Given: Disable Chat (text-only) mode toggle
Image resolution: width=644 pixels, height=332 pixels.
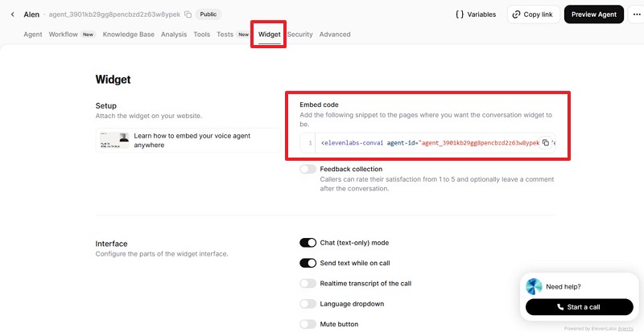Looking at the screenshot, I should 308,243.
